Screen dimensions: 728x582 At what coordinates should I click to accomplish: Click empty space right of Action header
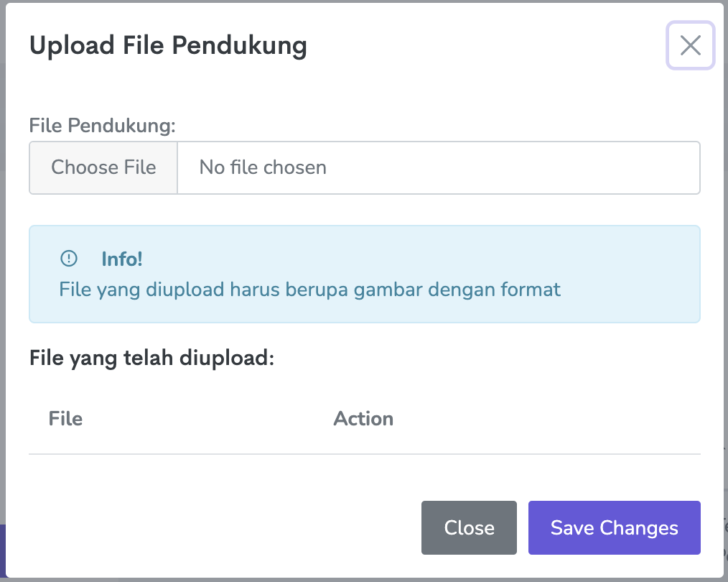pos(546,418)
